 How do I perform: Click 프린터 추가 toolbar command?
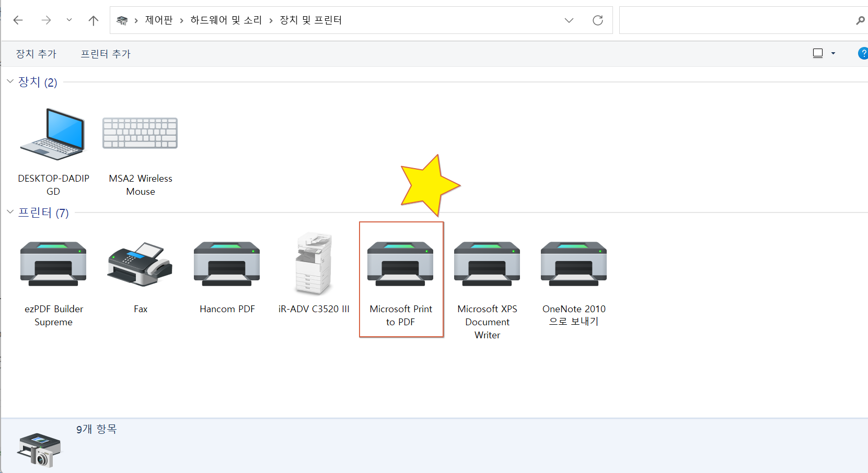pyautogui.click(x=106, y=54)
